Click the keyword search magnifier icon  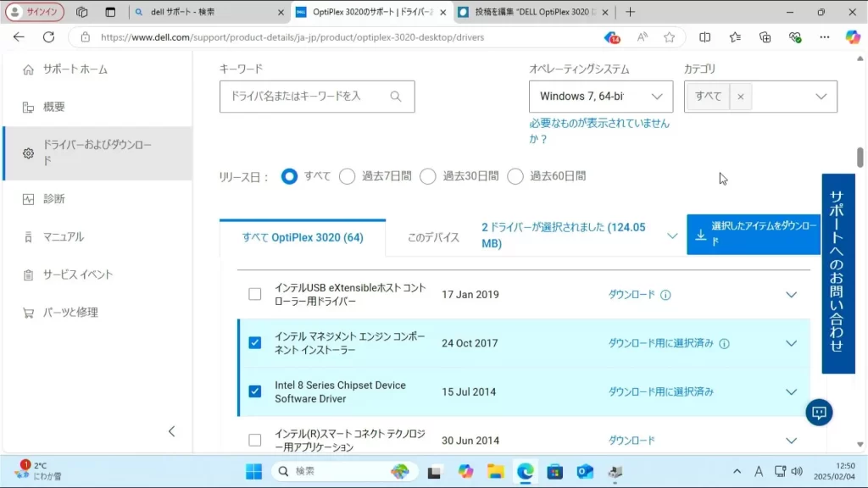click(x=395, y=97)
